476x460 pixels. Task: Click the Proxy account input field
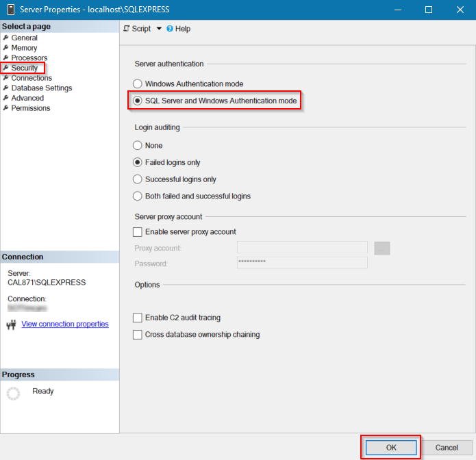pos(302,247)
